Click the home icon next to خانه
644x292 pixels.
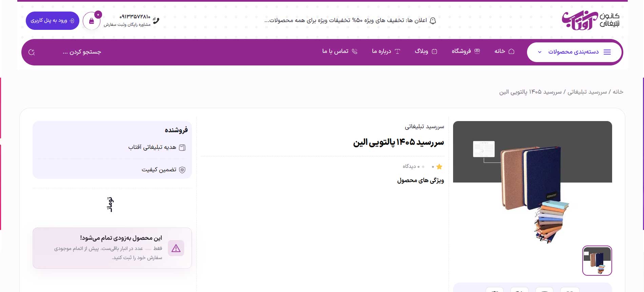click(511, 51)
